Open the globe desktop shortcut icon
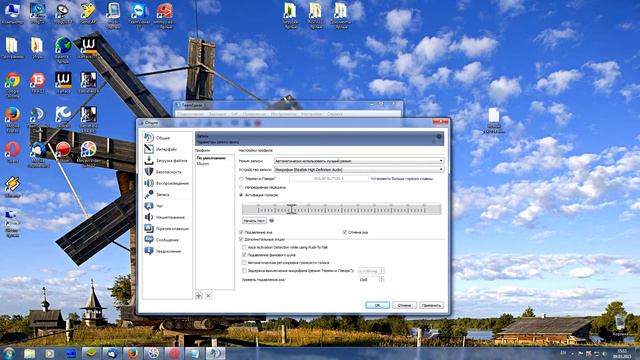This screenshot has width=640, height=360. (63, 51)
